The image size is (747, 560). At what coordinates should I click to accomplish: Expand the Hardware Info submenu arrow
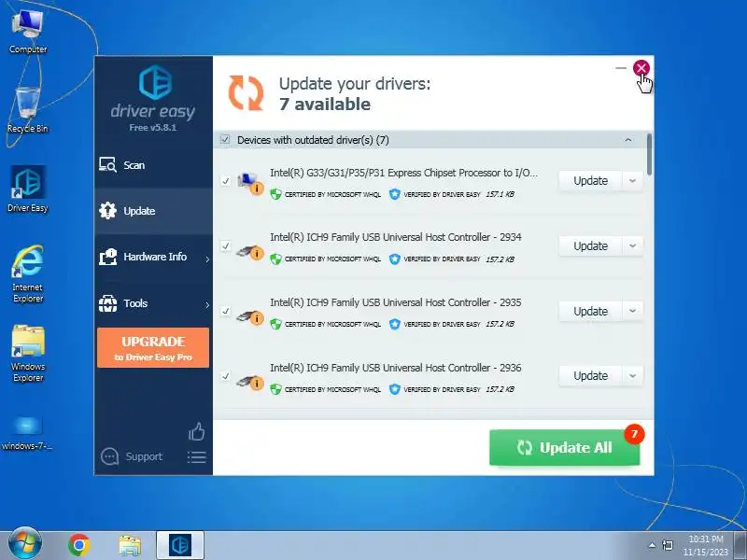click(x=207, y=259)
